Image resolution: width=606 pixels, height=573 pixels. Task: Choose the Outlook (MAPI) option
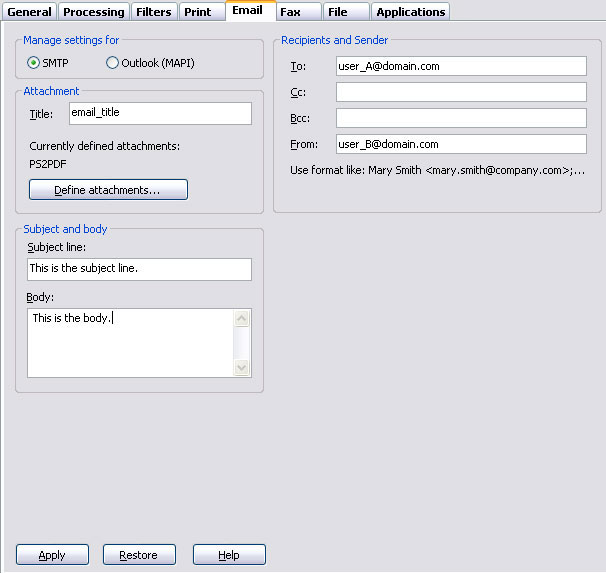(x=113, y=63)
